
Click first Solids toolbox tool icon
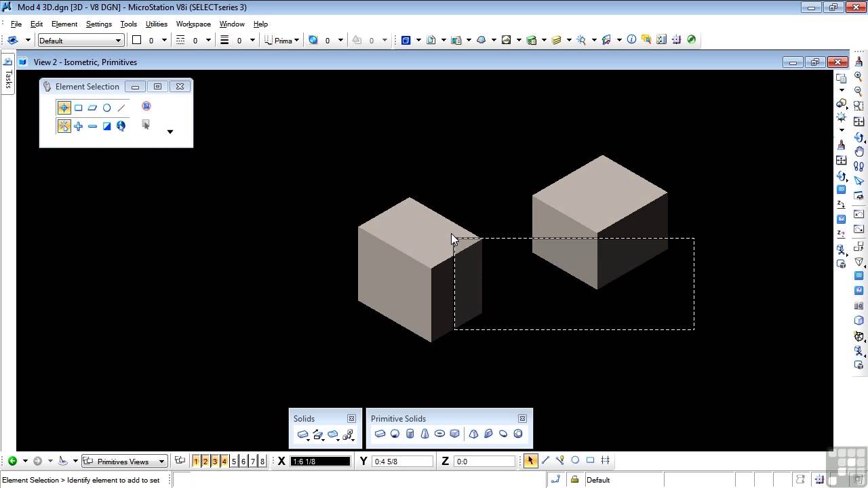tap(302, 434)
